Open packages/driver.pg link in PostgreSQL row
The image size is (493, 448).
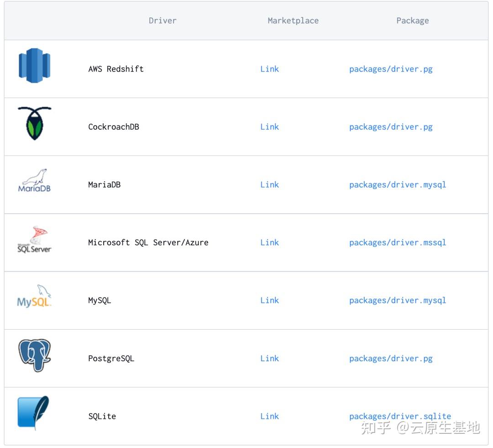[391, 358]
